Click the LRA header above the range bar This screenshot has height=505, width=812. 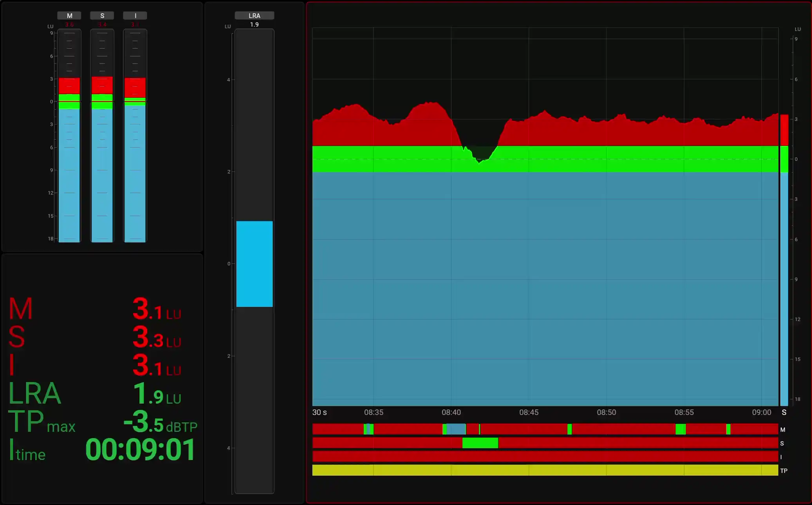point(254,16)
